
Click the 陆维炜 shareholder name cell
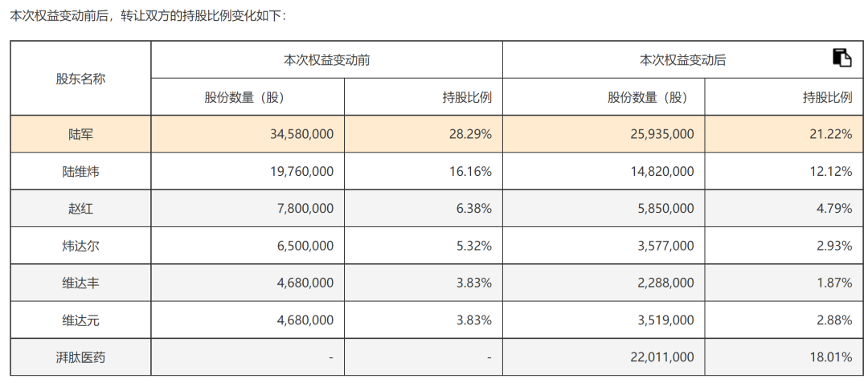(x=81, y=171)
